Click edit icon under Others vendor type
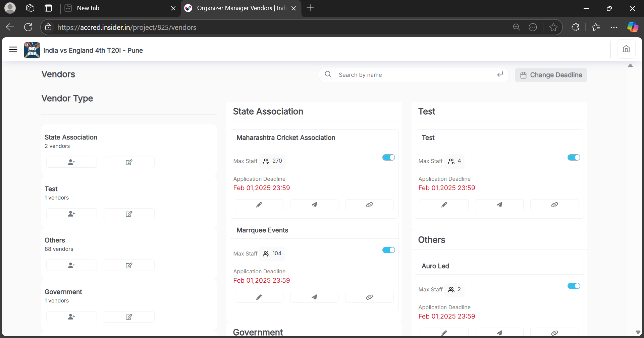The width and height of the screenshot is (644, 338). [x=129, y=266]
